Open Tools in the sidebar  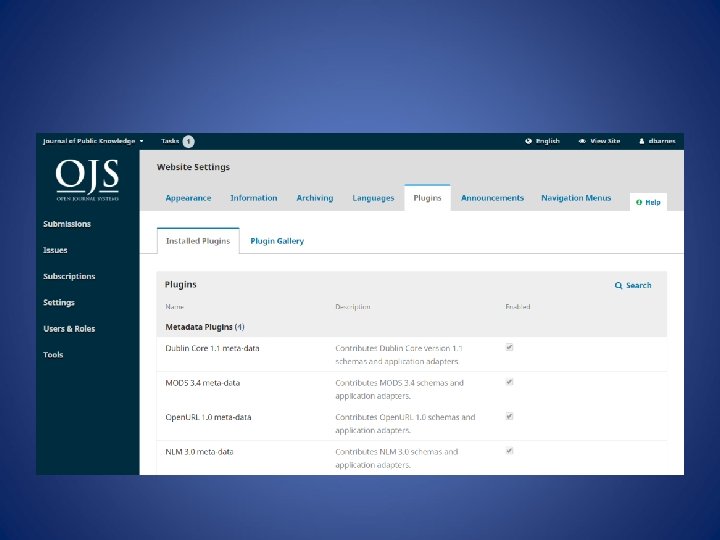click(x=53, y=354)
